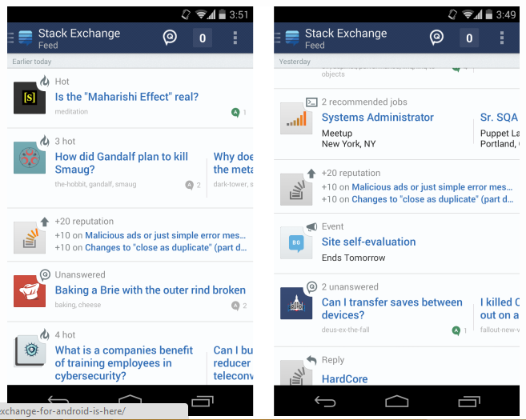This screenshot has width=526, height=420.
Task: Tap Android Recent Apps button on left phone
Action: [203, 401]
